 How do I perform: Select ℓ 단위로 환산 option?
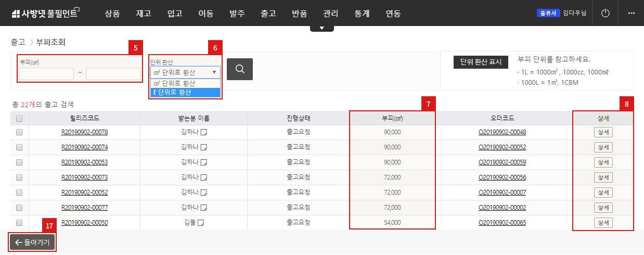(x=185, y=93)
